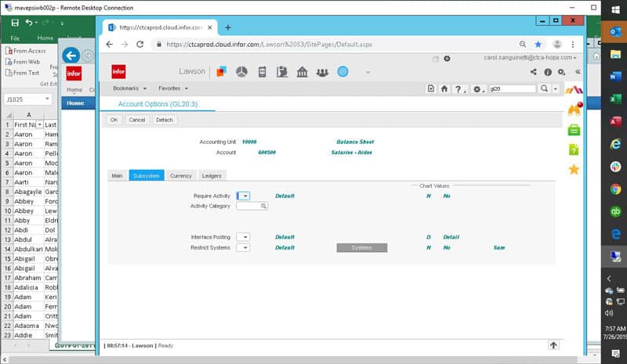Open the Excel Name Box dropdown arrow

(47, 99)
